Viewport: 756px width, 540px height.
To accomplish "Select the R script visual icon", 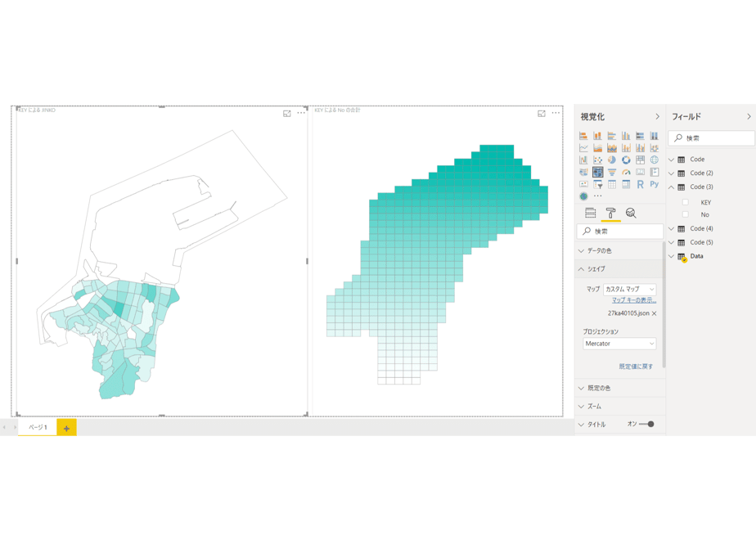I will [x=640, y=185].
